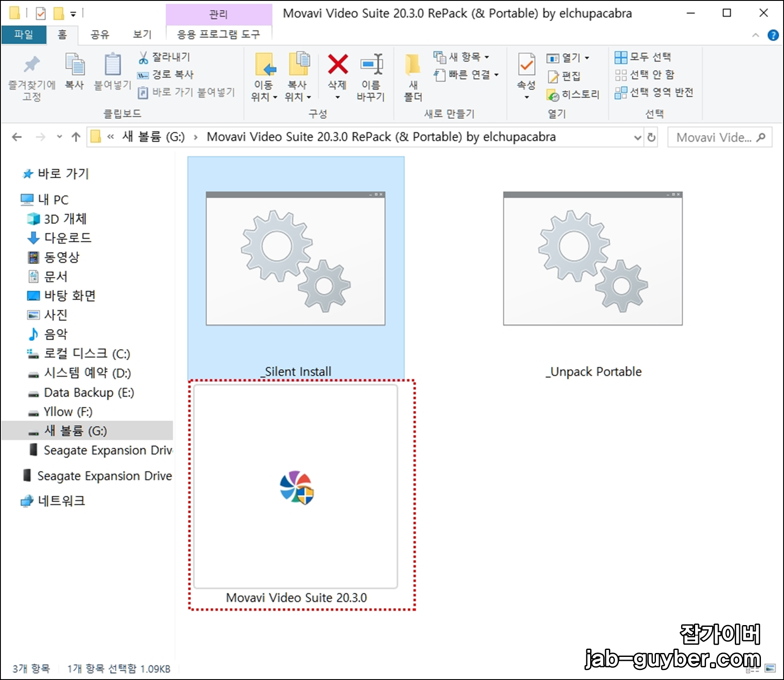Open Application Tools (응용 프로그램 도구) tab
Screen dimensions: 784x680
tap(219, 34)
